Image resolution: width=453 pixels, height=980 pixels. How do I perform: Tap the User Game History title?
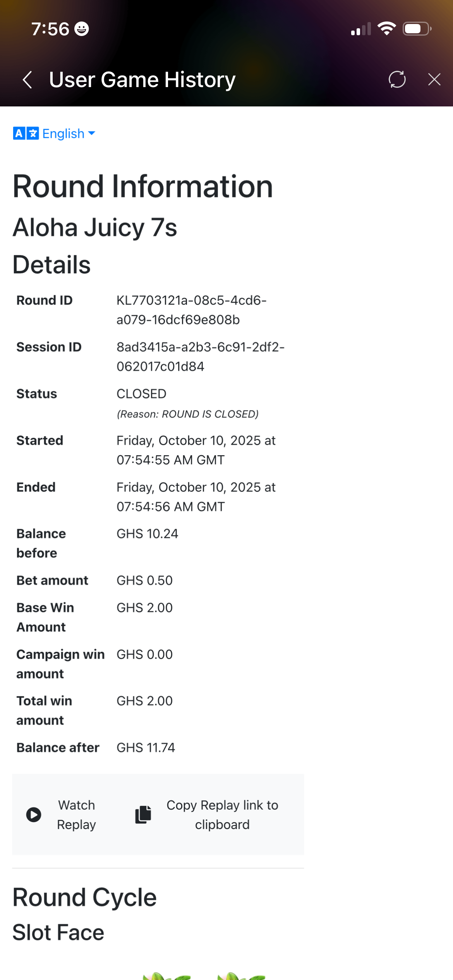[x=142, y=80]
